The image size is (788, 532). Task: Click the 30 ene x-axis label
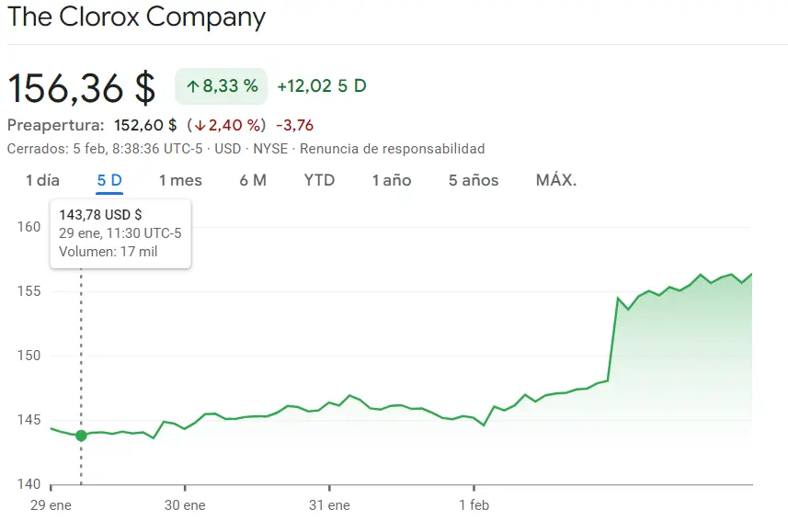click(185, 505)
